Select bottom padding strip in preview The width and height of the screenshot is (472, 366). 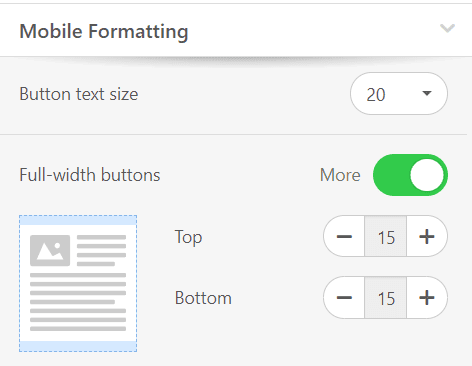[78, 346]
